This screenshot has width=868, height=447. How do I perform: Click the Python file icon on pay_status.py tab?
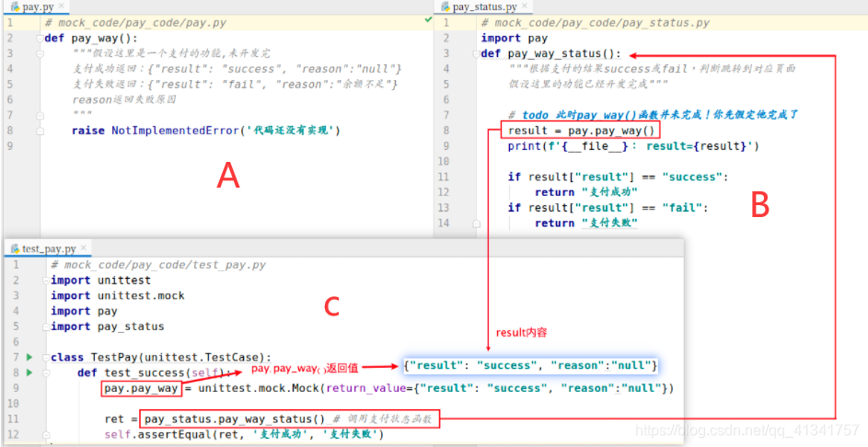point(445,6)
